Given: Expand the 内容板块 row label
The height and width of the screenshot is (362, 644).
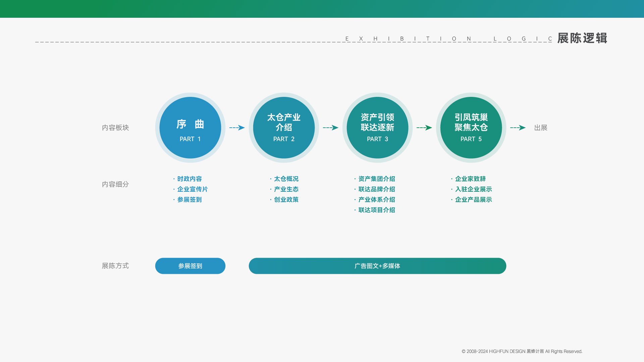Looking at the screenshot, I should [x=116, y=128].
